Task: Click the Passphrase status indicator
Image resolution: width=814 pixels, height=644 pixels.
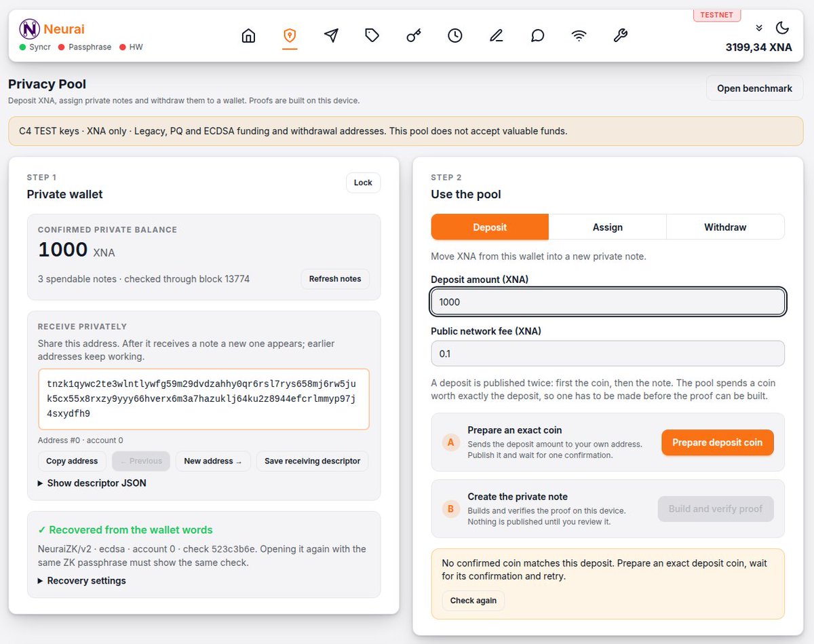Action: coord(85,47)
